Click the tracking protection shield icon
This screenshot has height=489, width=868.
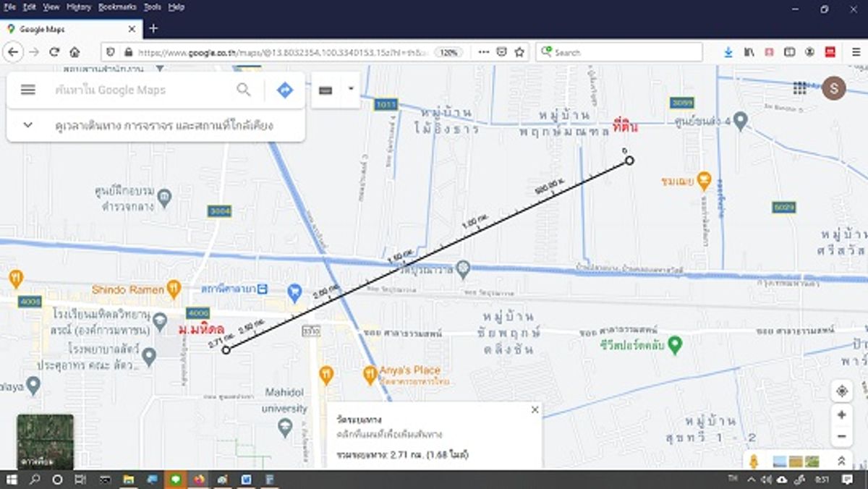click(111, 52)
